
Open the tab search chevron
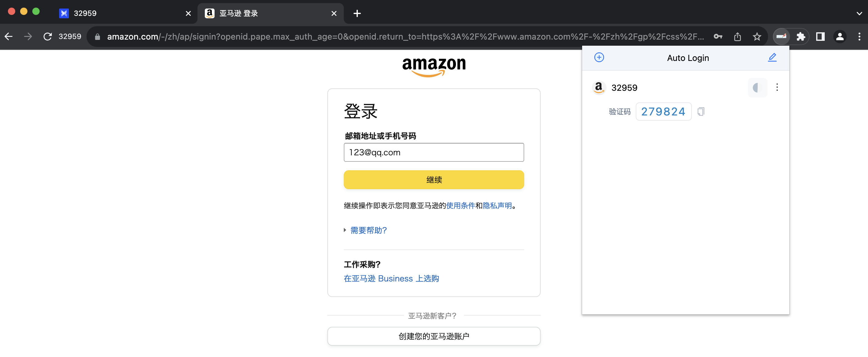859,13
